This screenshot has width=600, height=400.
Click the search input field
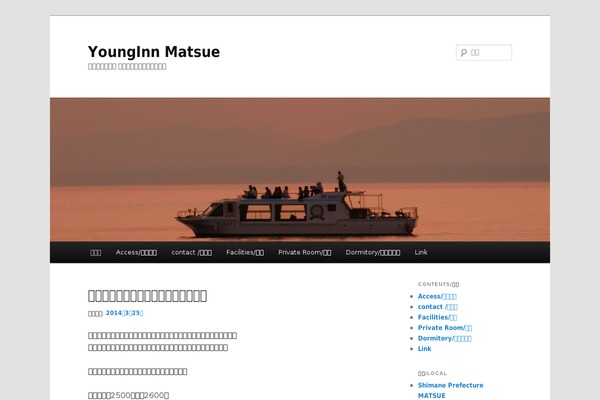tap(484, 52)
